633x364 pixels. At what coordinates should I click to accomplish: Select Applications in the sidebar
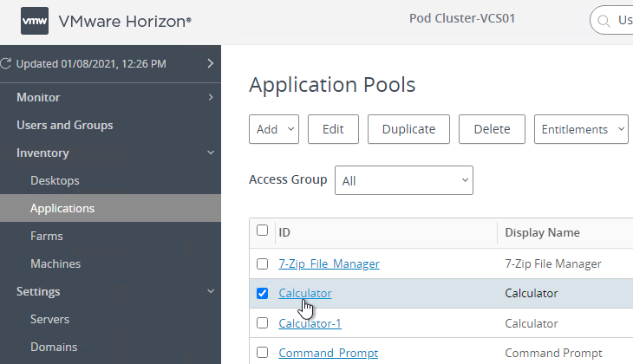pyautogui.click(x=62, y=208)
